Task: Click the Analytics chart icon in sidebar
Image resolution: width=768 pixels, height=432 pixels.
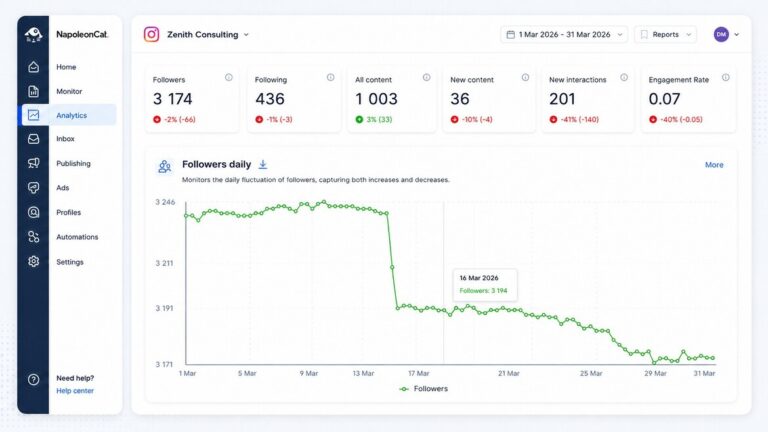Action: 33,115
